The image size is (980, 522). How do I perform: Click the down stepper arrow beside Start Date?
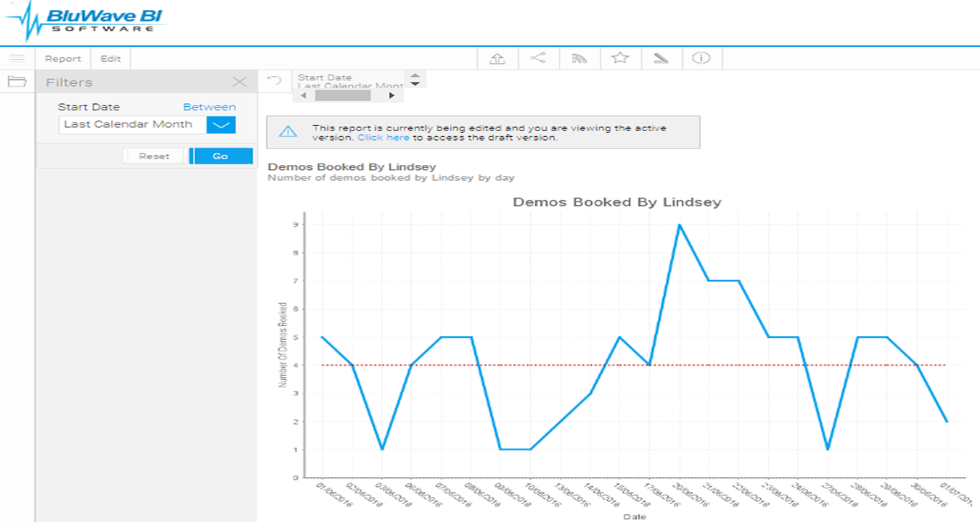[x=415, y=84]
